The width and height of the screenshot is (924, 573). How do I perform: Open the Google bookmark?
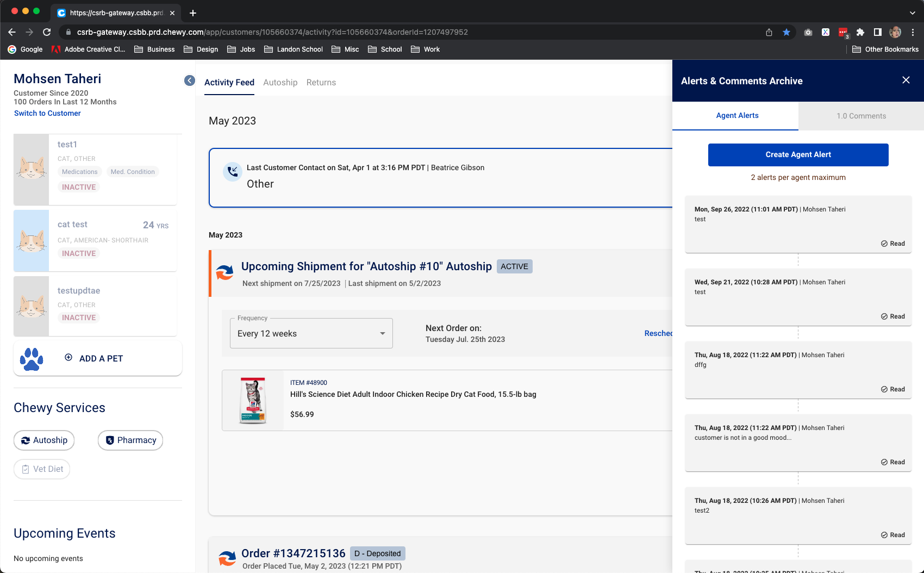[26, 49]
